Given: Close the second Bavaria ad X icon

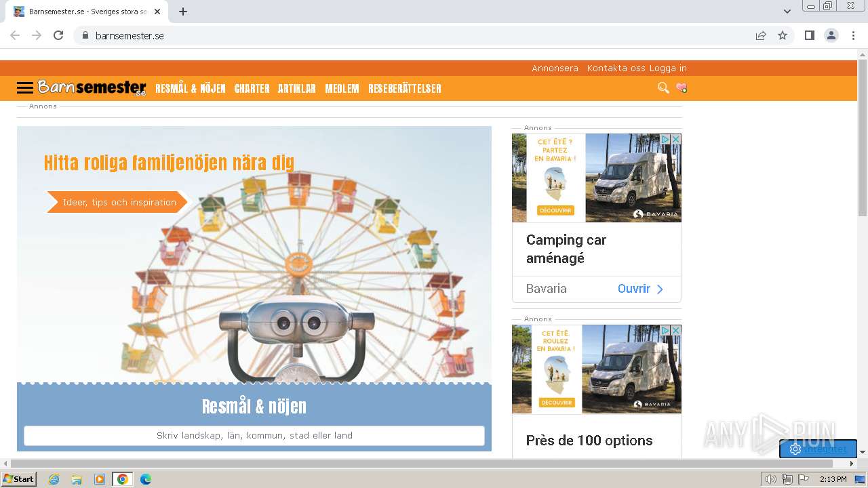Looking at the screenshot, I should pos(675,330).
